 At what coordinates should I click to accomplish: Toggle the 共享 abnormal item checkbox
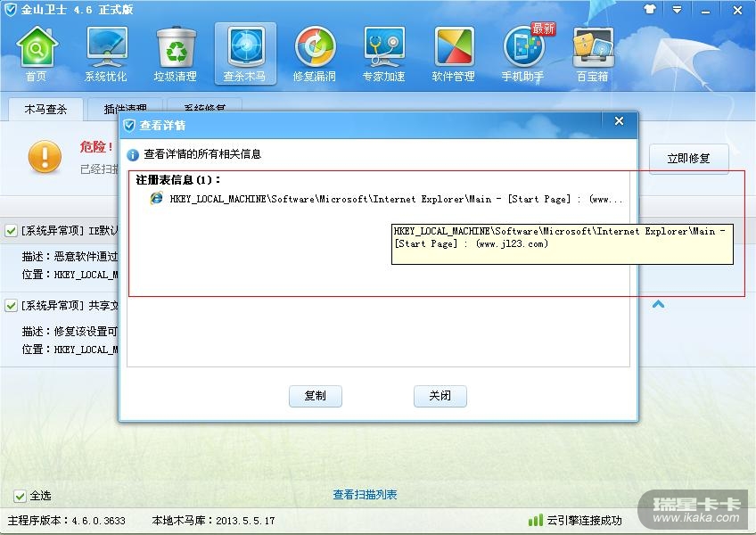click(11, 306)
